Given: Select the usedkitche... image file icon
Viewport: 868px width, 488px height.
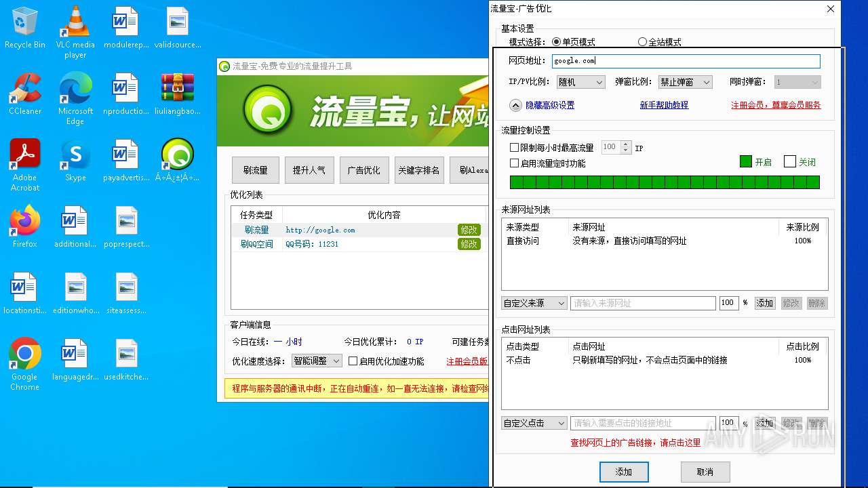Looking at the screenshot, I should pyautogui.click(x=126, y=359).
